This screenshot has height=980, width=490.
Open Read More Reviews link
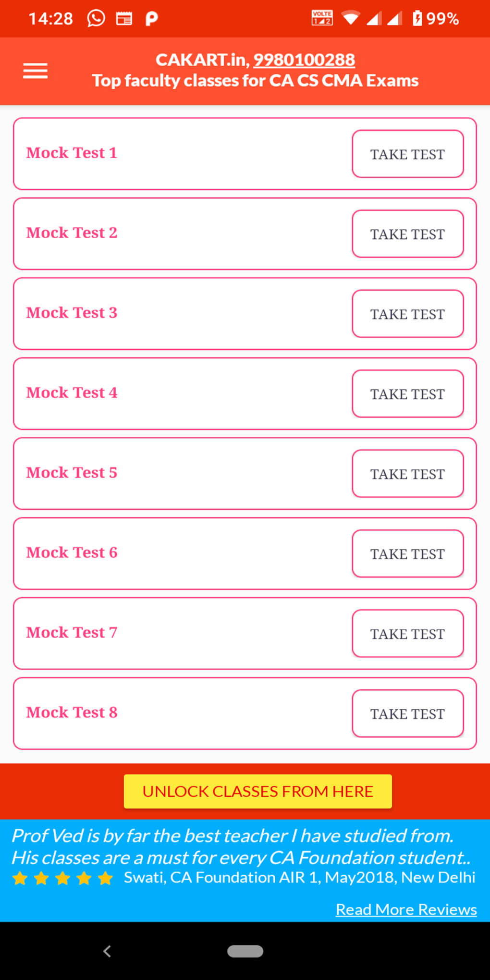pos(406,909)
